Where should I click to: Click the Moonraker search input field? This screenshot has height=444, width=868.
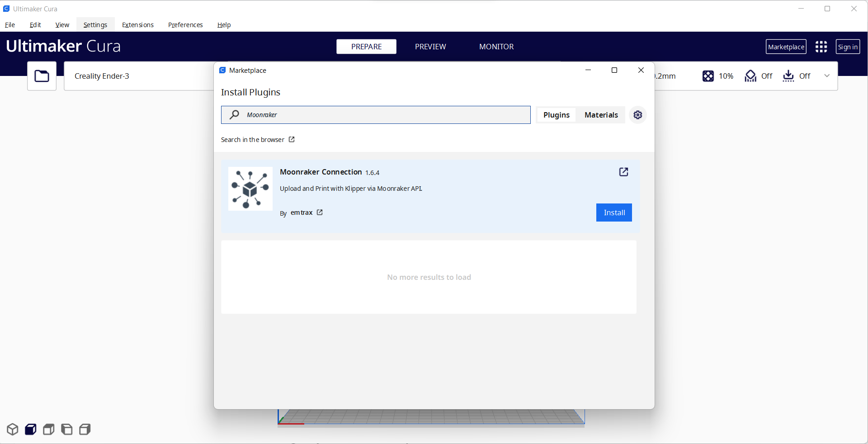point(376,115)
